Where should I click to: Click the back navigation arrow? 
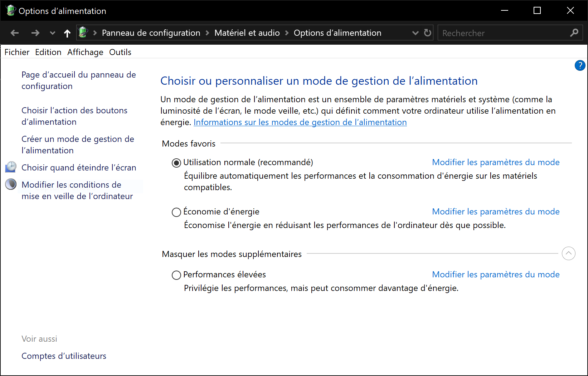pos(15,33)
